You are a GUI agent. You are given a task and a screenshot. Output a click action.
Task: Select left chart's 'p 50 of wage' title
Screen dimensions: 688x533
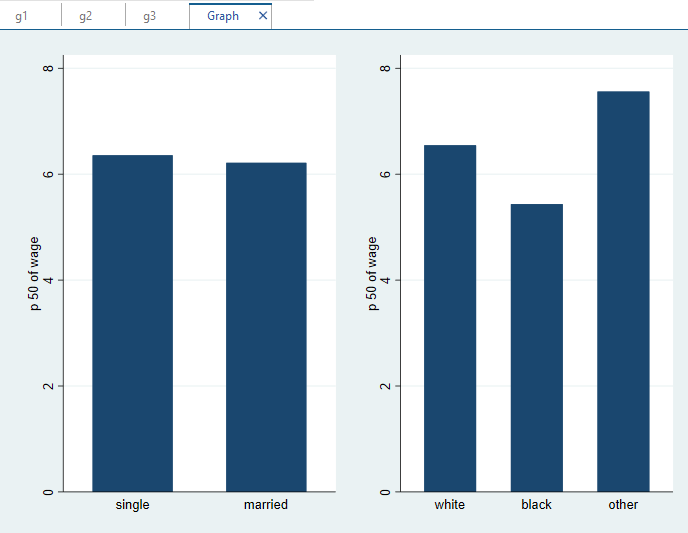[35, 274]
